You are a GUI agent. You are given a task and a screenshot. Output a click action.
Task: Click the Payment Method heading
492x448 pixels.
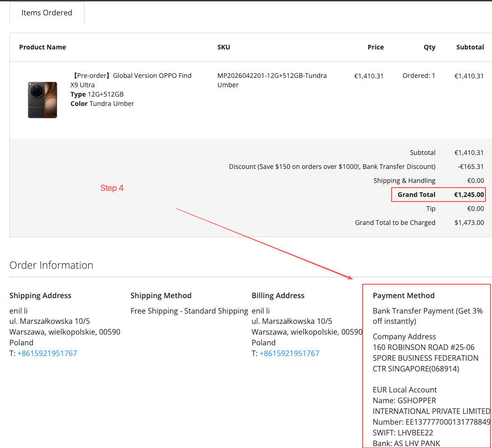tap(403, 295)
